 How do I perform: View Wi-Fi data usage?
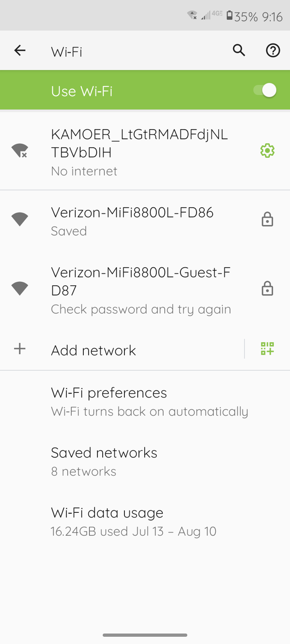pyautogui.click(x=133, y=521)
